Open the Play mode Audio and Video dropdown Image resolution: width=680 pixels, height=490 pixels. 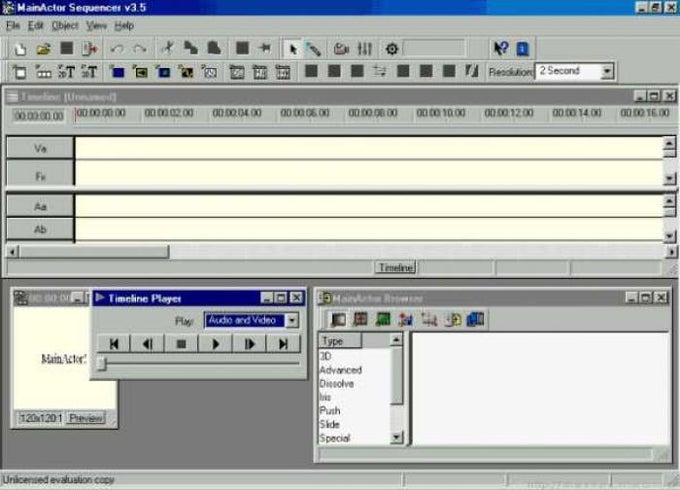[292, 320]
